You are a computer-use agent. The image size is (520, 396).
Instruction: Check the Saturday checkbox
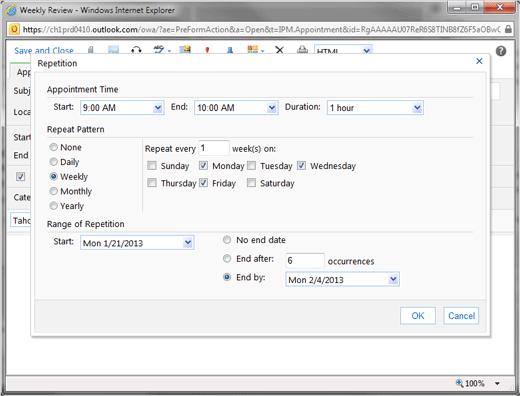click(x=252, y=183)
